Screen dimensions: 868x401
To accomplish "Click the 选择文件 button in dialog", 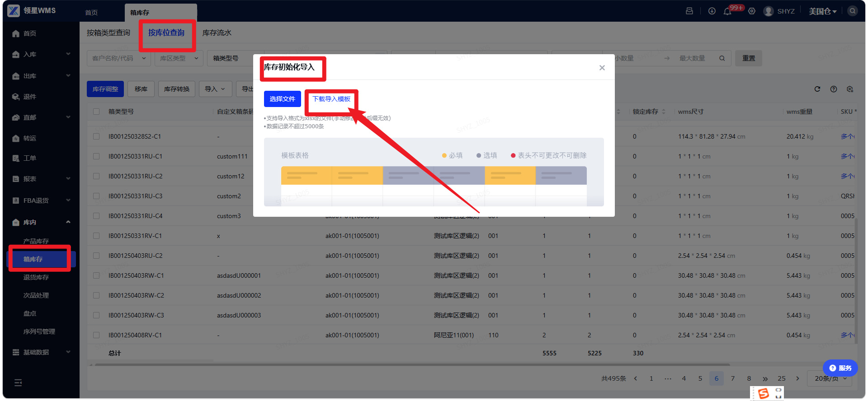I will click(283, 99).
